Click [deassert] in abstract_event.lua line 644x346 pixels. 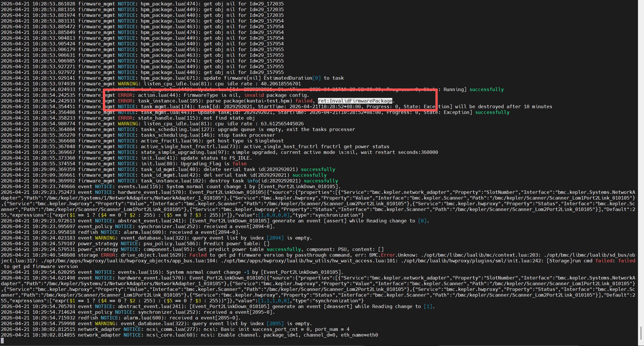338,306
